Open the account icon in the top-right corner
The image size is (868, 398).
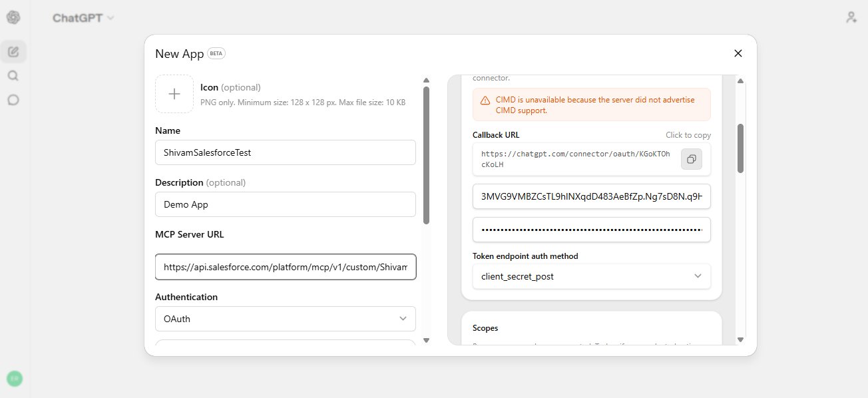point(851,17)
